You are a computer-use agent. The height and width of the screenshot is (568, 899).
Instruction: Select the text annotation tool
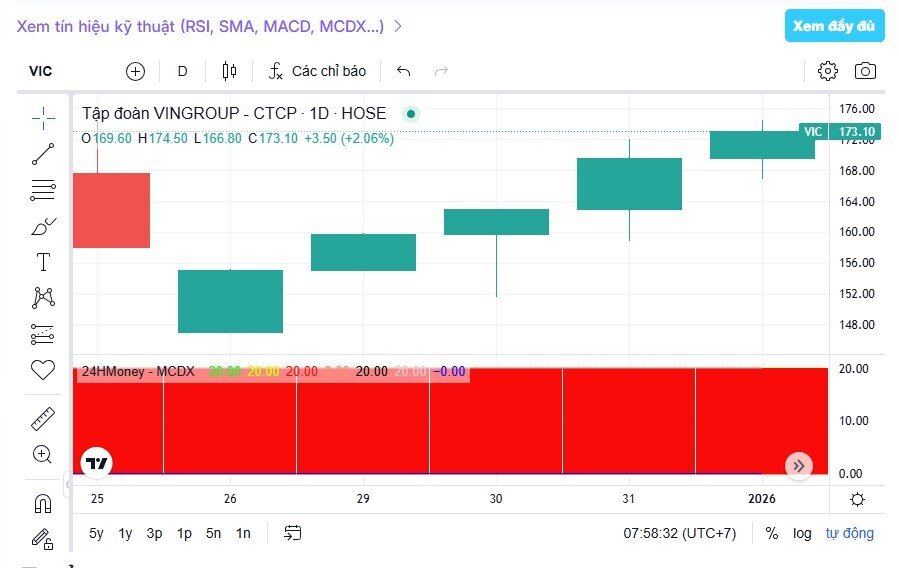43,262
